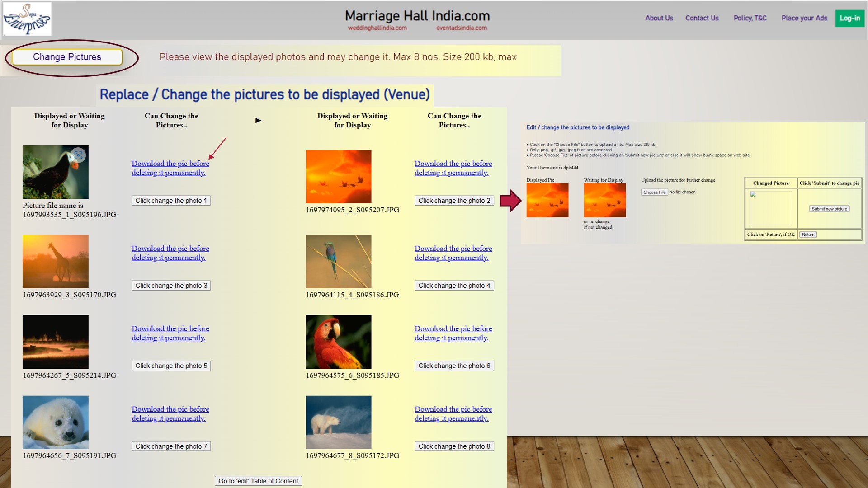Click 'Replace / Change the pictures' heading
Image resolution: width=868 pixels, height=488 pixels.
pos(265,94)
